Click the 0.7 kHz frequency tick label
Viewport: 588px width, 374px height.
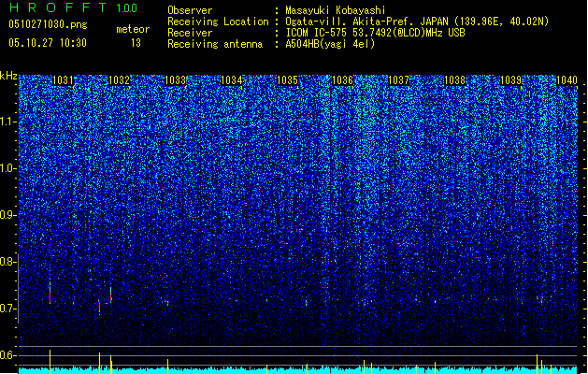tap(8, 309)
